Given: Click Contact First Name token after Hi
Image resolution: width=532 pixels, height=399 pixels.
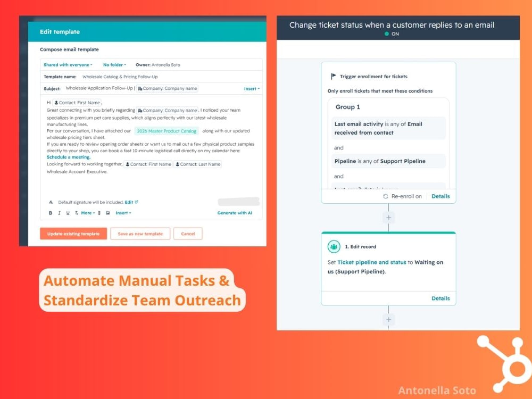Looking at the screenshot, I should point(77,103).
